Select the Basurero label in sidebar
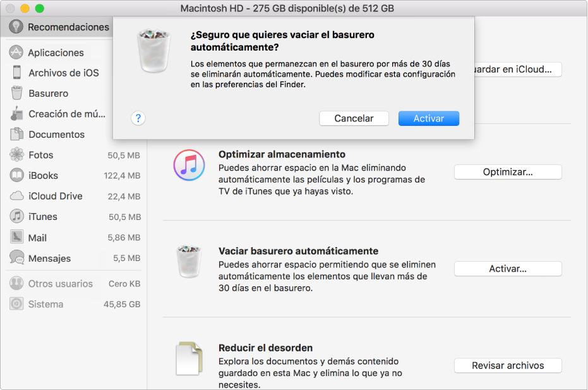Viewport: 588px width, 390px height. tap(49, 94)
